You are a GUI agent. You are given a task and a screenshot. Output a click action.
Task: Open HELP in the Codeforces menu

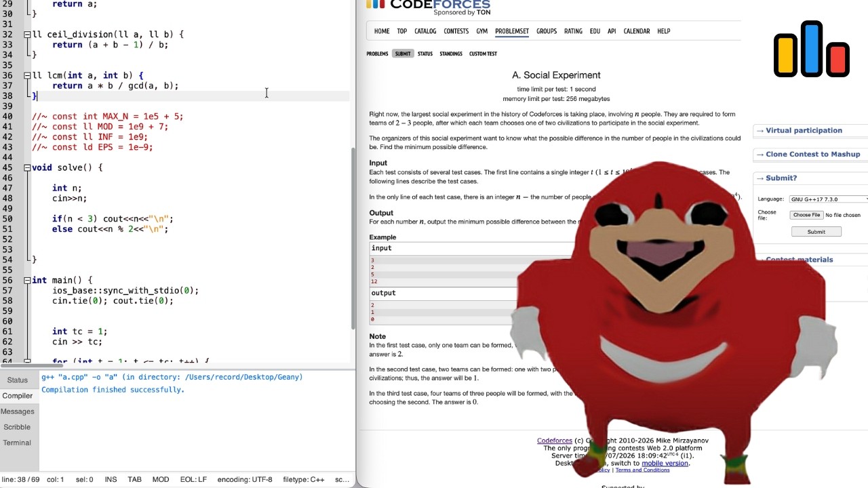[664, 31]
